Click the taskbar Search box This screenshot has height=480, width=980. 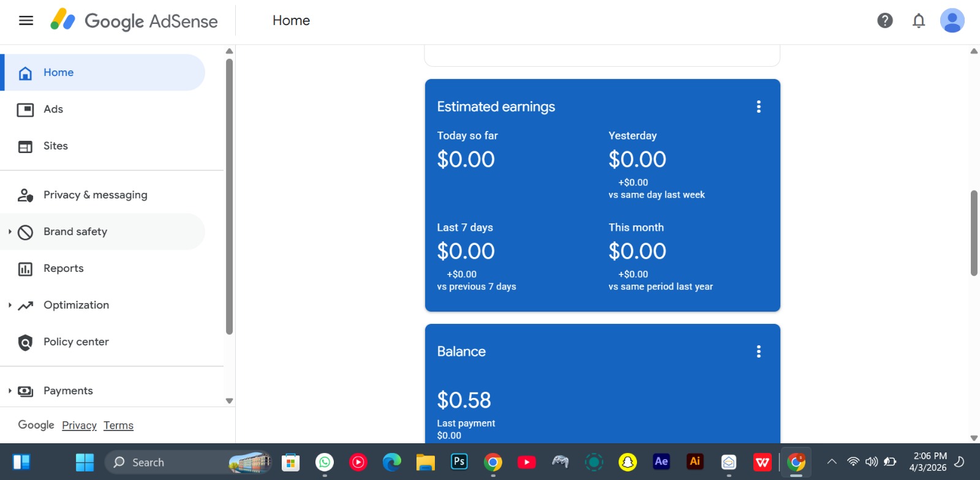coord(187,462)
